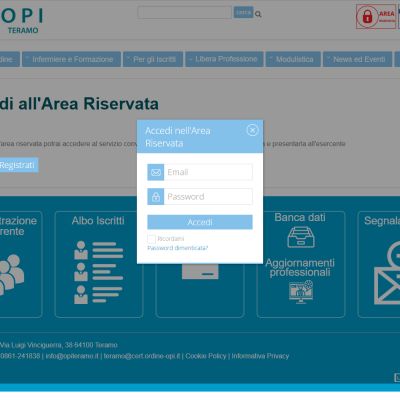Click the Accedi all'Area Riservata page heading
400x400 pixels.
[79, 104]
